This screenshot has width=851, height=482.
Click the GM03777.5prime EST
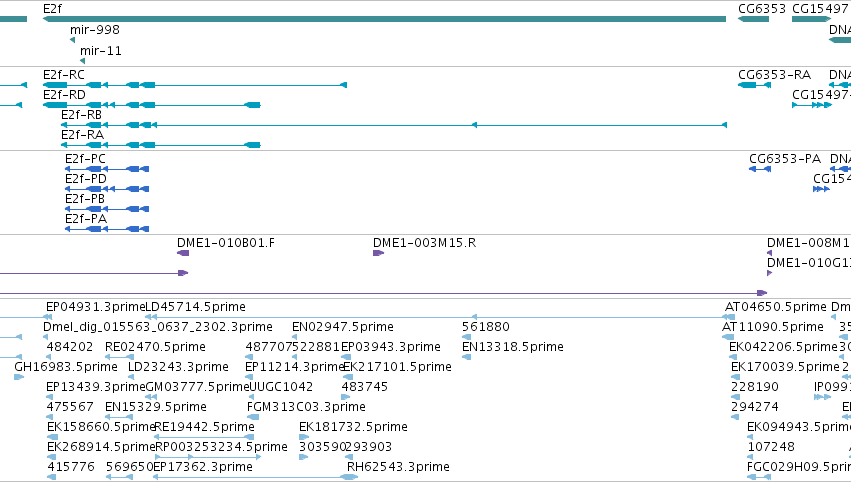click(x=151, y=397)
